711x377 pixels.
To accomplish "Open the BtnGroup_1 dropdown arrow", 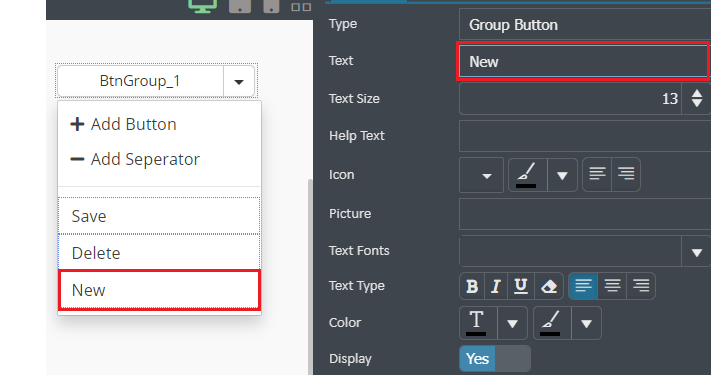I will click(x=239, y=82).
